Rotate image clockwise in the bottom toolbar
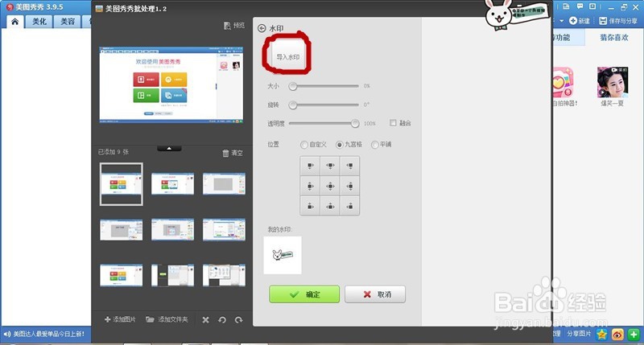Screen dimensions: 644x345 (x=238, y=319)
